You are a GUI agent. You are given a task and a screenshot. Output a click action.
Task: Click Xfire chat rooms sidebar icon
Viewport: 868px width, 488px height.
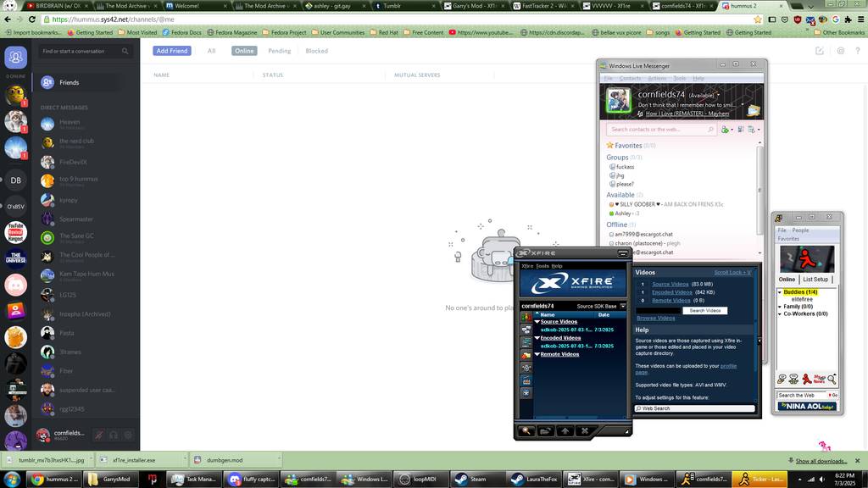click(x=526, y=330)
